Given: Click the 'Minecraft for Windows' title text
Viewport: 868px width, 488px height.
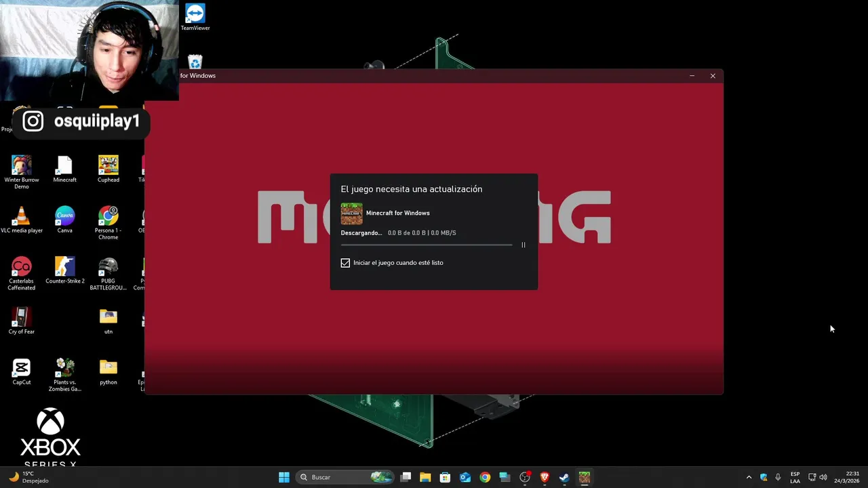Looking at the screenshot, I should (x=398, y=213).
